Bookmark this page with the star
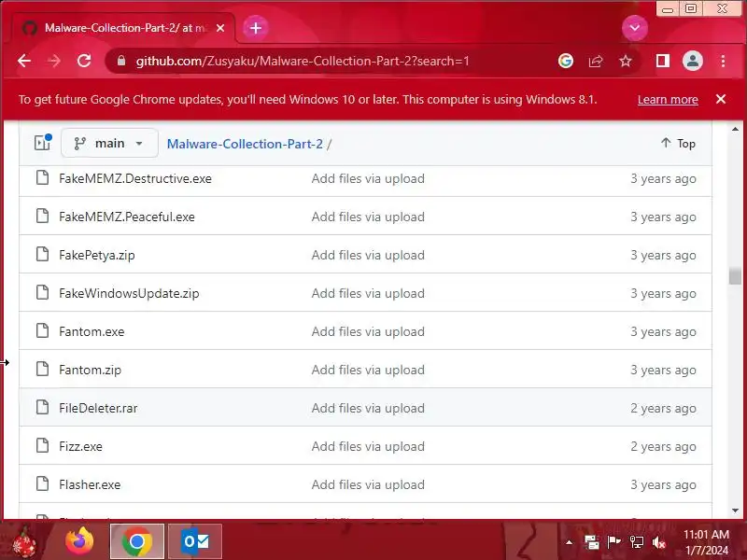Screen dimensions: 747x560 pos(626,61)
